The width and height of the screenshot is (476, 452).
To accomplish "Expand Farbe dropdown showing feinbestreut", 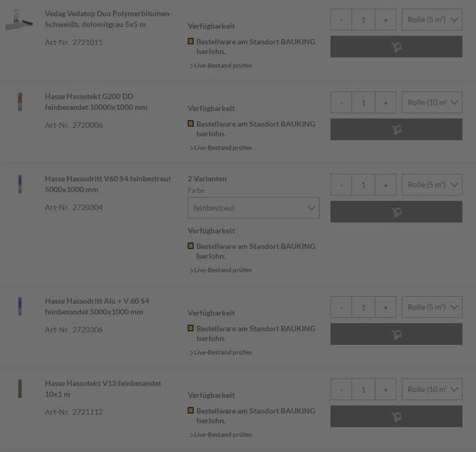I will tap(253, 208).
